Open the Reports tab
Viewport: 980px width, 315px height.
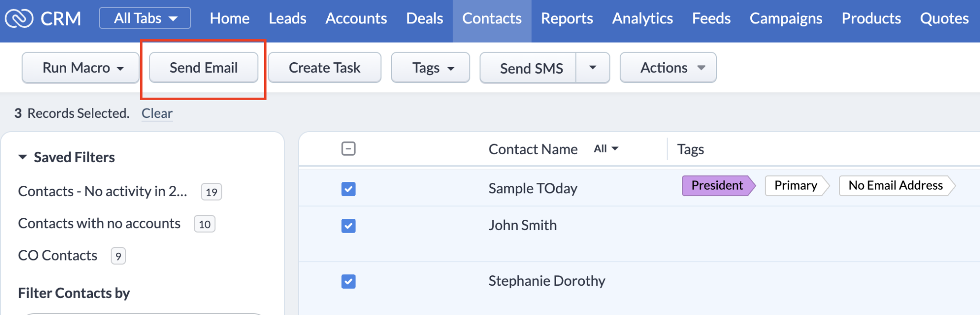click(567, 19)
